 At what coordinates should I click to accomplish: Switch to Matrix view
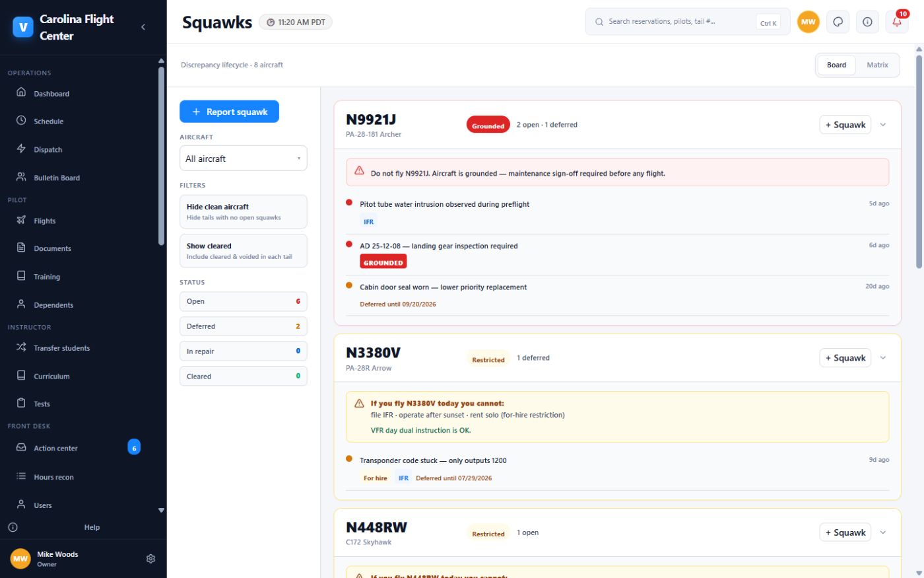tap(877, 65)
